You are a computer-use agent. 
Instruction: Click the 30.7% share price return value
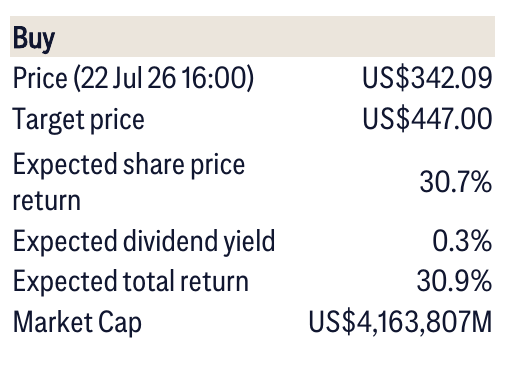tap(456, 182)
